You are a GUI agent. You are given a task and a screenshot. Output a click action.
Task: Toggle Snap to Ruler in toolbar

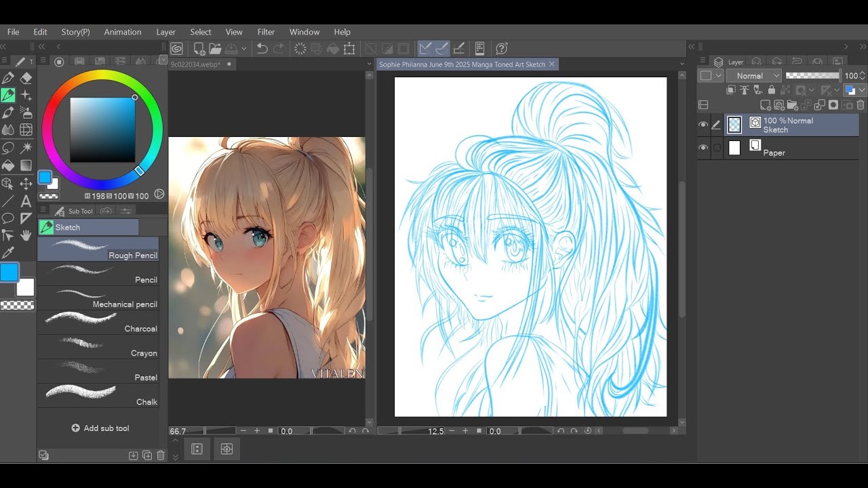pyautogui.click(x=425, y=48)
